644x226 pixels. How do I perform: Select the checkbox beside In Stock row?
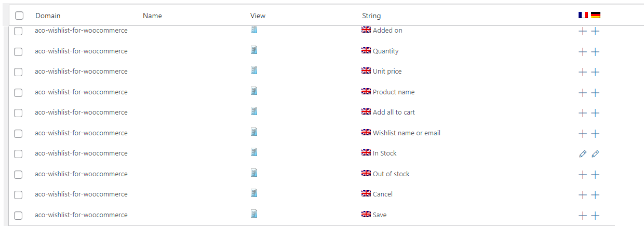point(18,154)
